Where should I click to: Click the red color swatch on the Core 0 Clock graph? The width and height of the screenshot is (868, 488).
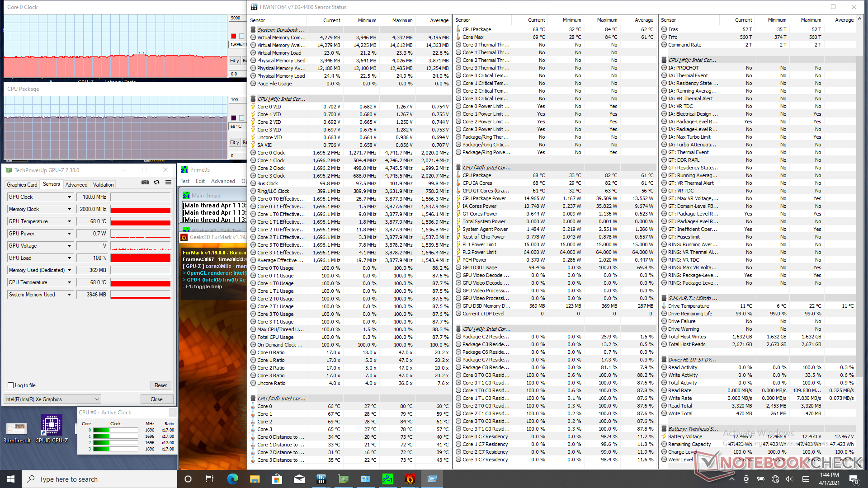(x=233, y=36)
